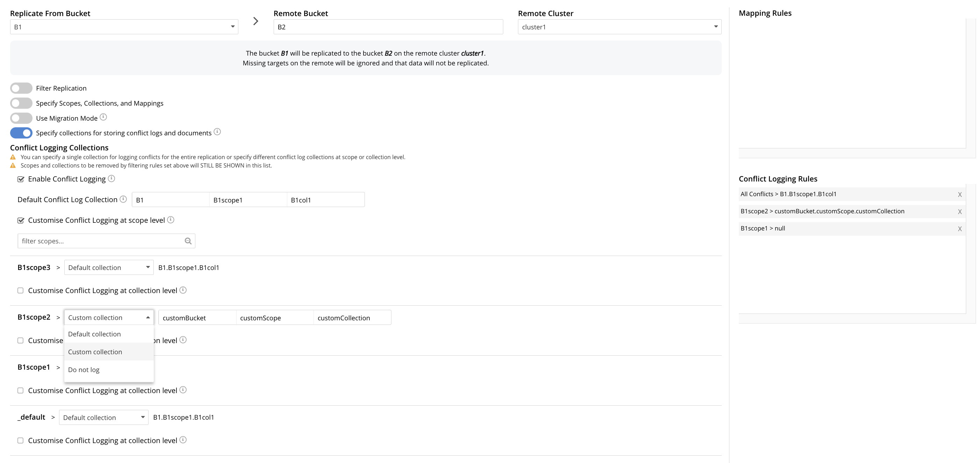Remove the All Conflicts logging rule

pyautogui.click(x=959, y=194)
